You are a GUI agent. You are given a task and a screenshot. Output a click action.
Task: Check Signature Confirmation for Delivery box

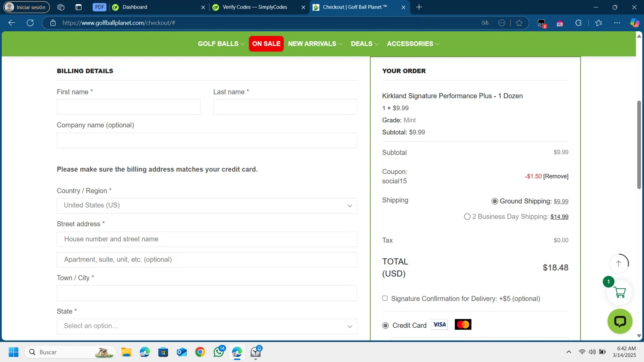[x=385, y=298]
